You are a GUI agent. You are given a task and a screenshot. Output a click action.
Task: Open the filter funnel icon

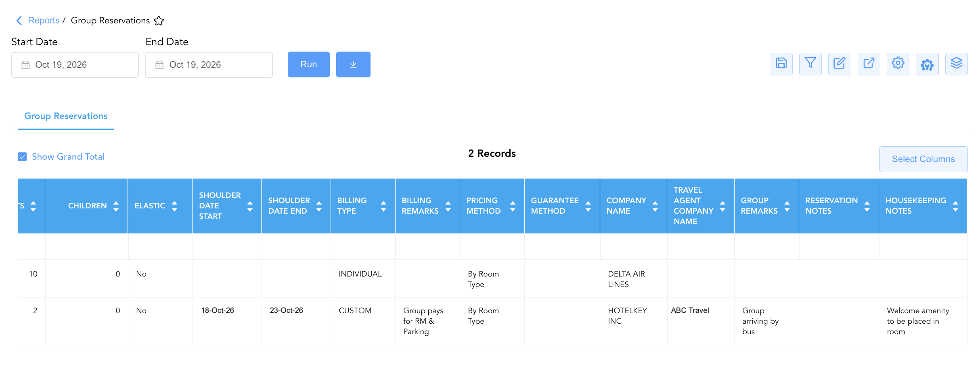810,64
